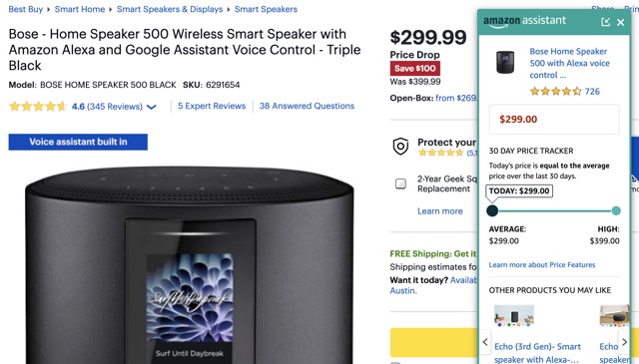Open 5 Expert Reviews link
The image size is (639, 364).
212,106
